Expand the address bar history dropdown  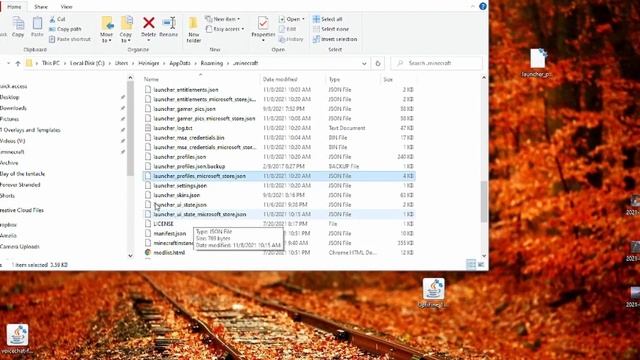[364, 63]
